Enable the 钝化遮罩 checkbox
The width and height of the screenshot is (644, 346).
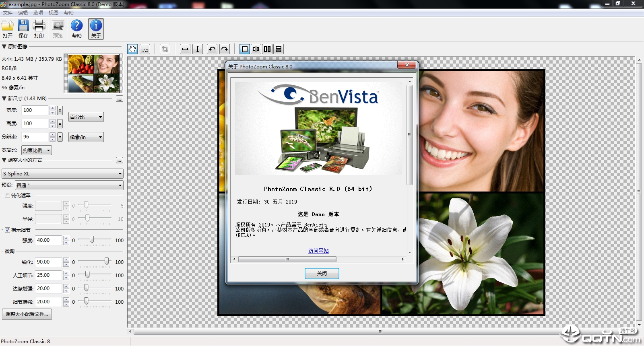pos(7,195)
